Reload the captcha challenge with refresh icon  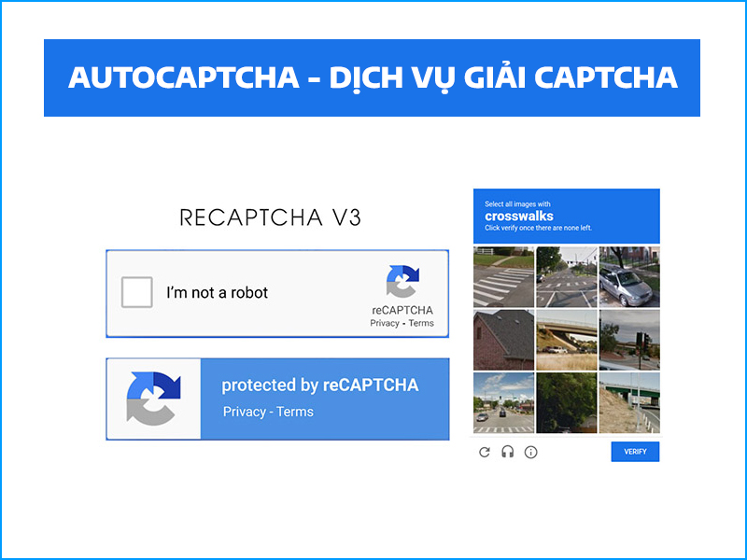pyautogui.click(x=485, y=452)
